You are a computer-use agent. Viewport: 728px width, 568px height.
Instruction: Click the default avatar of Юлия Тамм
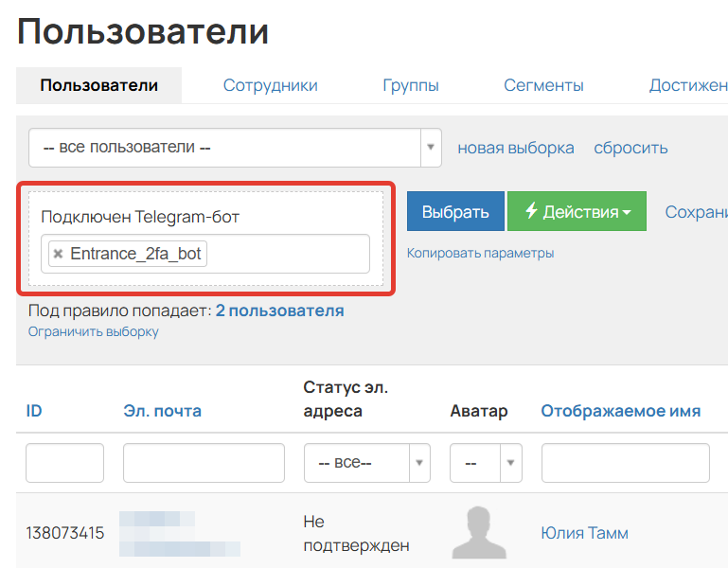[x=479, y=532]
